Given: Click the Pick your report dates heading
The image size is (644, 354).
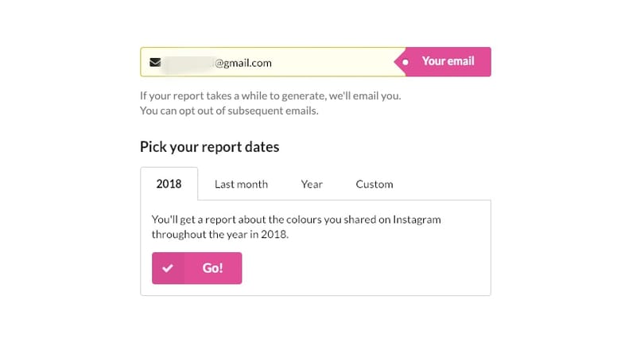Looking at the screenshot, I should (x=209, y=147).
